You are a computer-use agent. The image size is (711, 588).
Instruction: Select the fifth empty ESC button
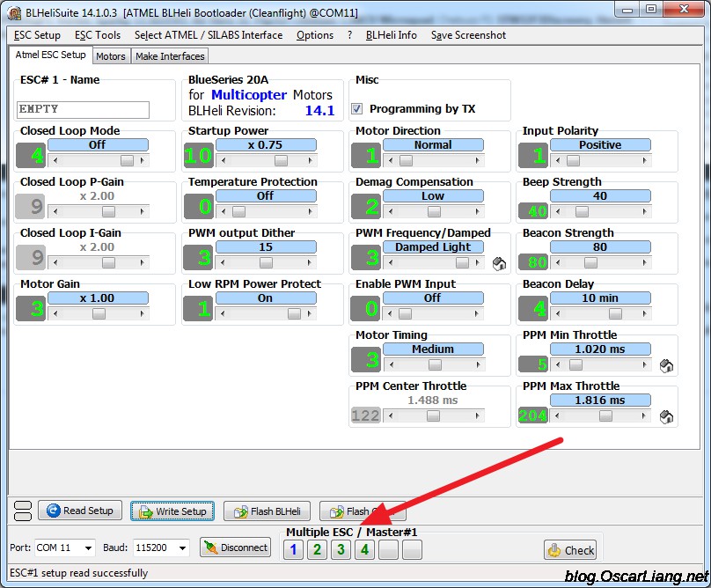(389, 550)
